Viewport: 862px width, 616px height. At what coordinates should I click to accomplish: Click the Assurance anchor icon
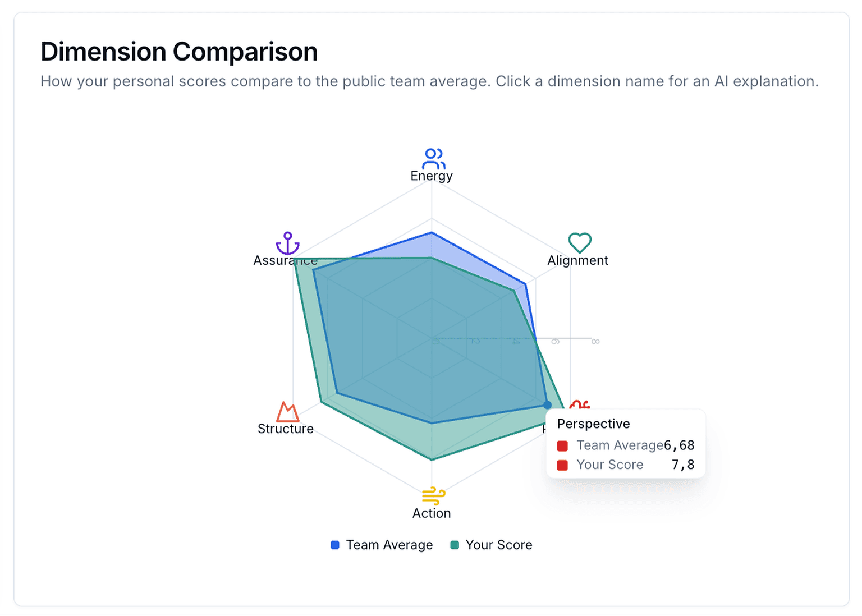coord(287,243)
